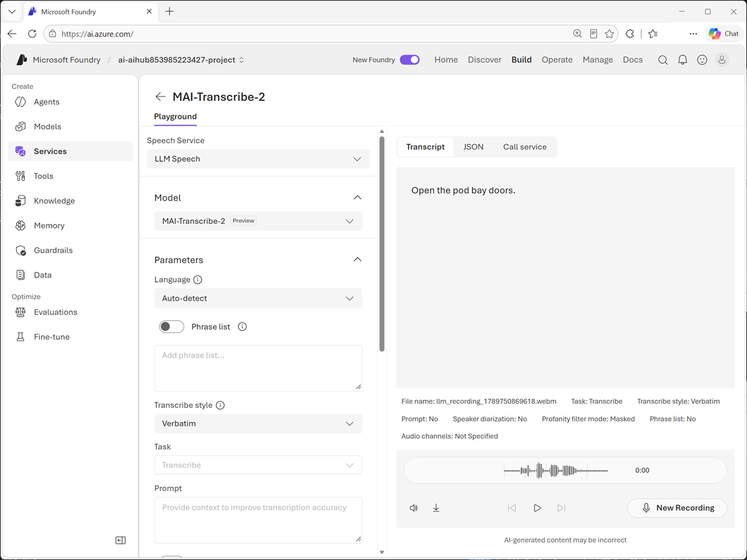Click the Prompt context text area
Image resolution: width=747 pixels, height=560 pixels.
(x=258, y=520)
